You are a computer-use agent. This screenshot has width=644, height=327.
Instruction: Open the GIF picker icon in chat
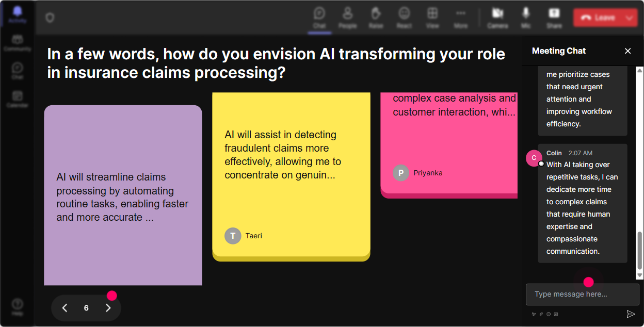[x=556, y=314]
